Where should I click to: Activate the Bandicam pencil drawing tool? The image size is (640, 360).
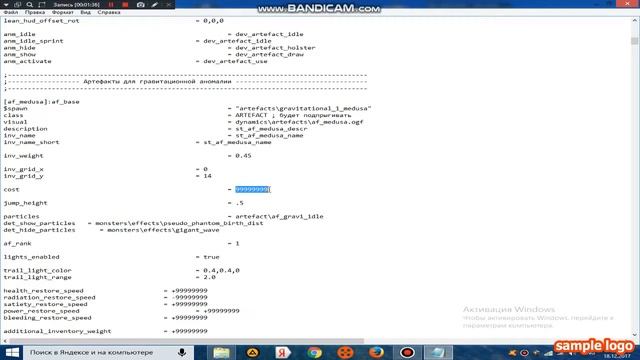point(155,4)
